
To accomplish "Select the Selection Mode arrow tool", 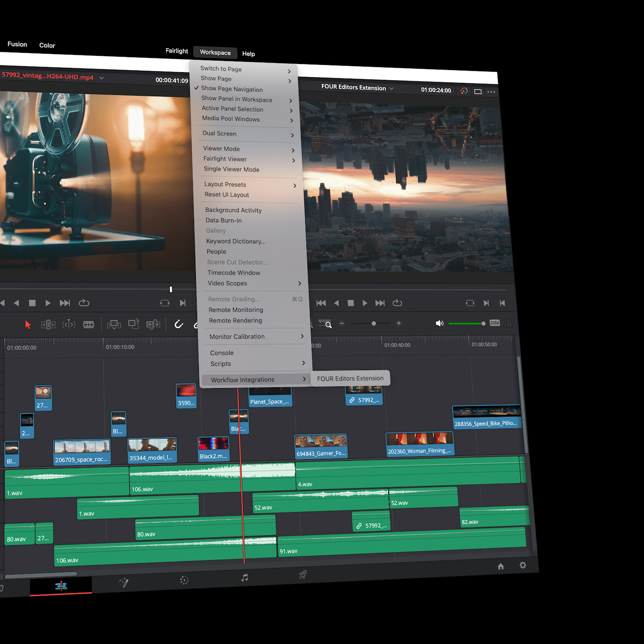I will pos(28,325).
